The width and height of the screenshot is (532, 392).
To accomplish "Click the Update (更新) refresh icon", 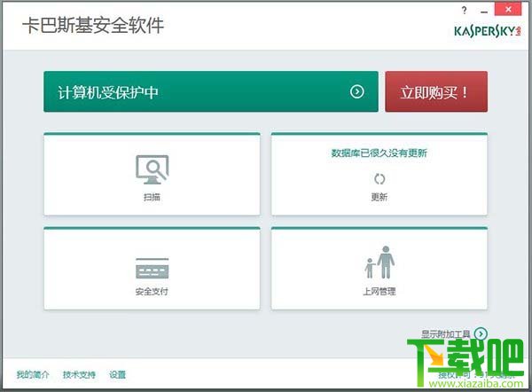I will [x=379, y=179].
